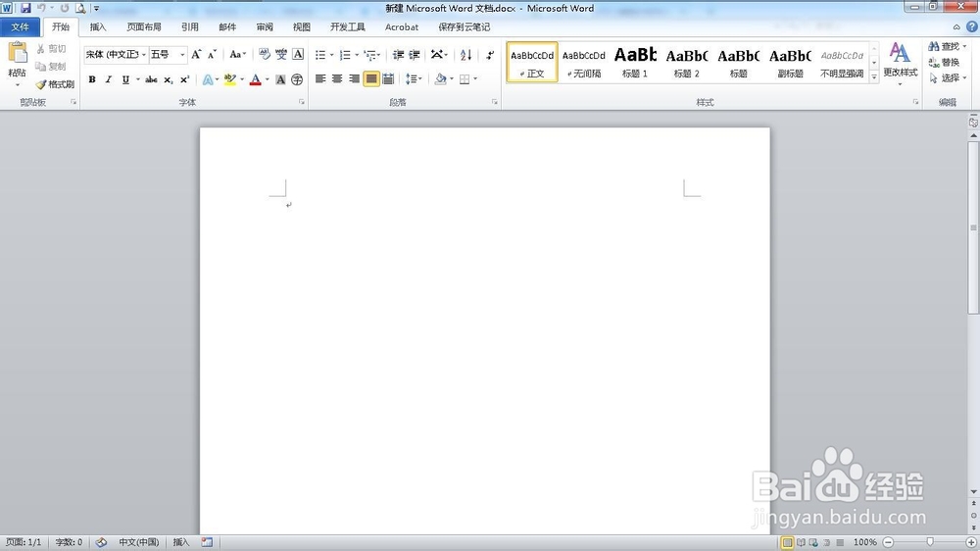
Task: Switch to the 开发工具 (Developer) tab
Action: tap(348, 26)
